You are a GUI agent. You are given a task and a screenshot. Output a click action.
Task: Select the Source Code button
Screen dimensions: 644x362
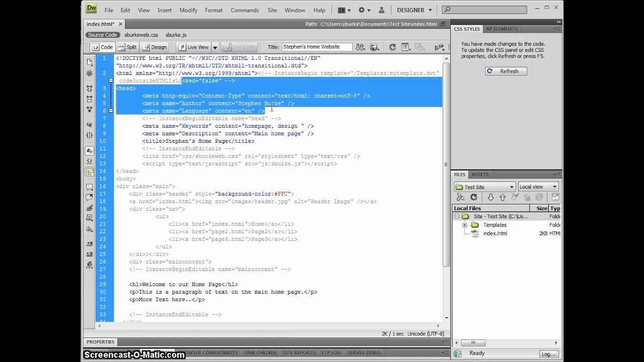(x=102, y=35)
